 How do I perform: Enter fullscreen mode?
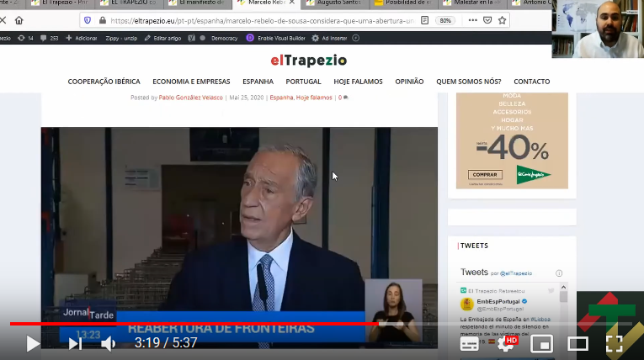(x=615, y=344)
